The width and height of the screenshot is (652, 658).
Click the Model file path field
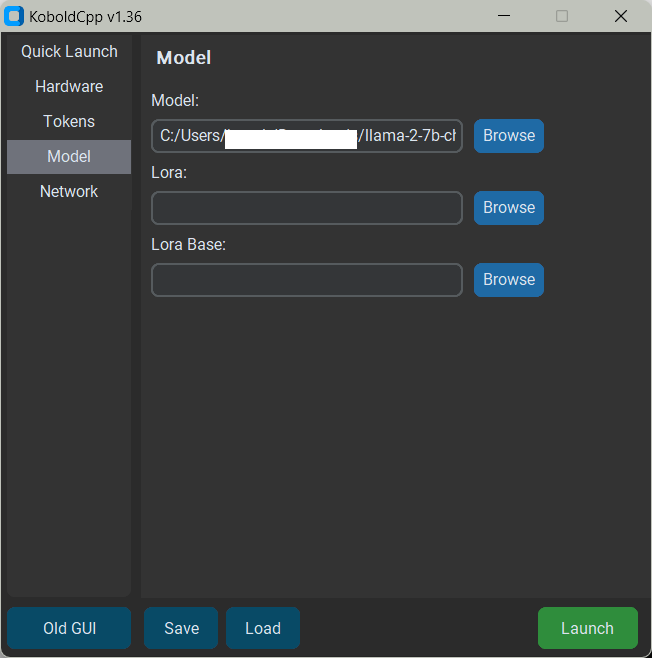[x=307, y=136]
